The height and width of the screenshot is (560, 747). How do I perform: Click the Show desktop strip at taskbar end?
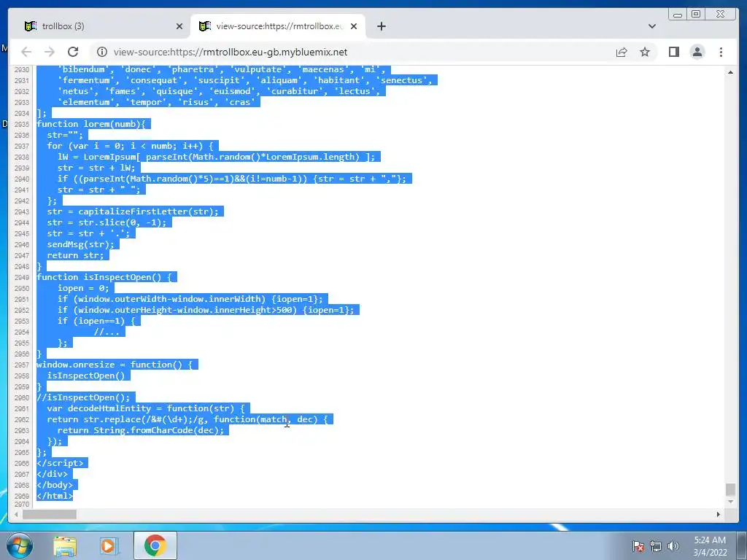[742, 545]
